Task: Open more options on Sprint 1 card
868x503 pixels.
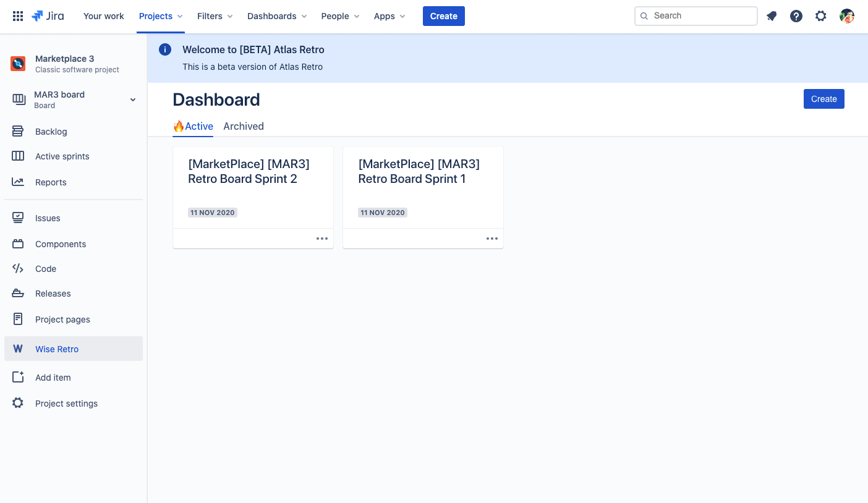Action: pyautogui.click(x=492, y=239)
